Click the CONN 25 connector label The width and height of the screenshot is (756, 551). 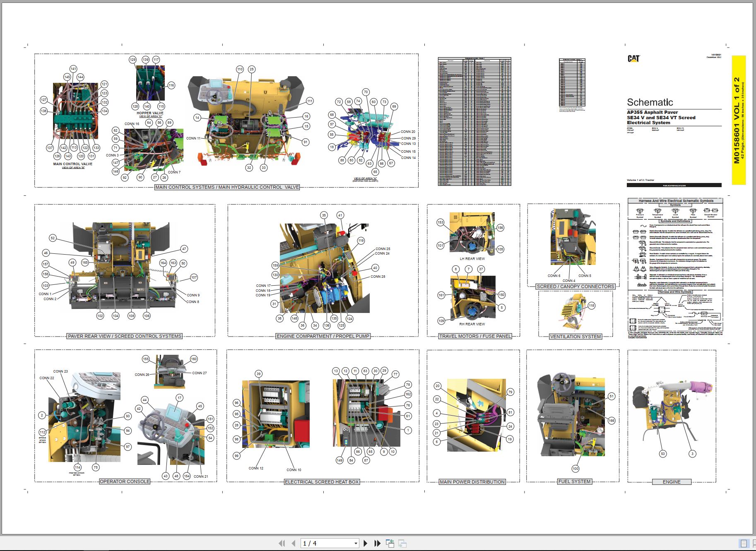[x=383, y=249]
